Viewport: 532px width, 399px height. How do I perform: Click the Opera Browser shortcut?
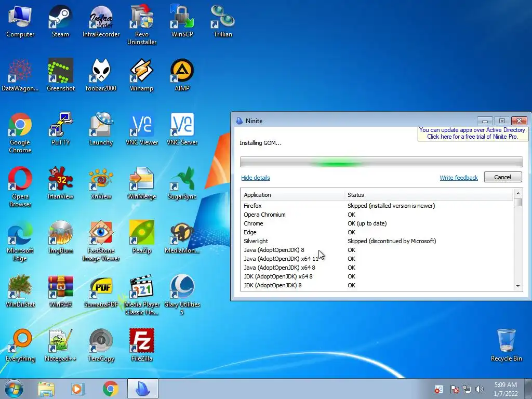click(20, 187)
